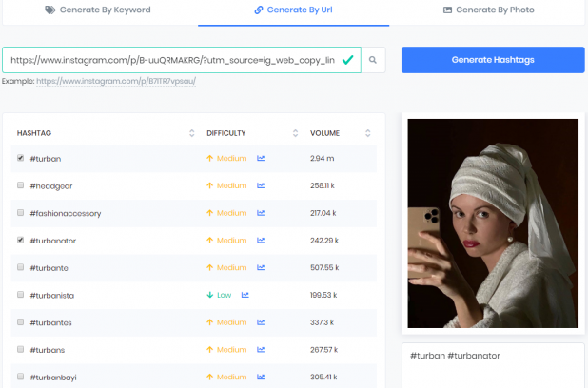
Task: Click the link icon on Generate By Url
Action: (x=259, y=10)
